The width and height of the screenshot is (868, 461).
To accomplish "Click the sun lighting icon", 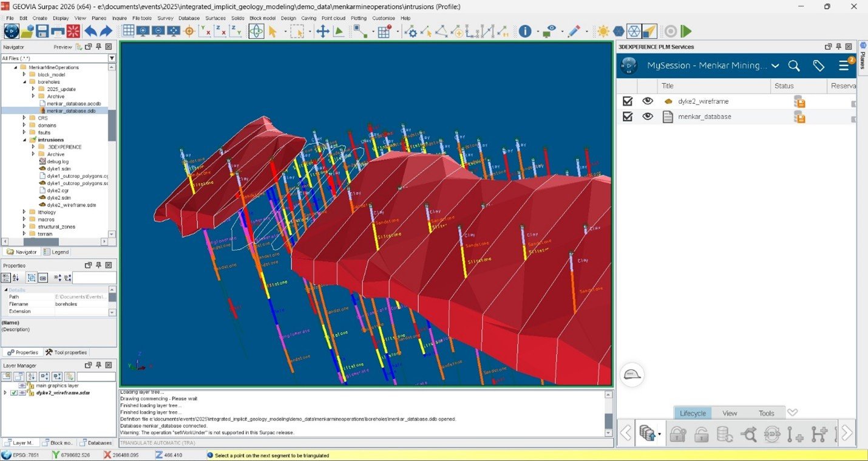I will 602,31.
